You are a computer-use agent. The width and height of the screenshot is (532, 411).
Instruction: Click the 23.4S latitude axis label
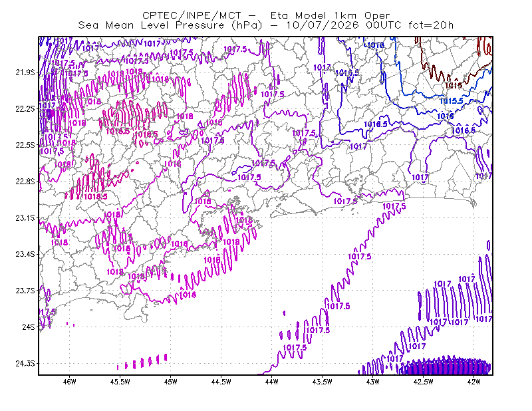point(25,254)
